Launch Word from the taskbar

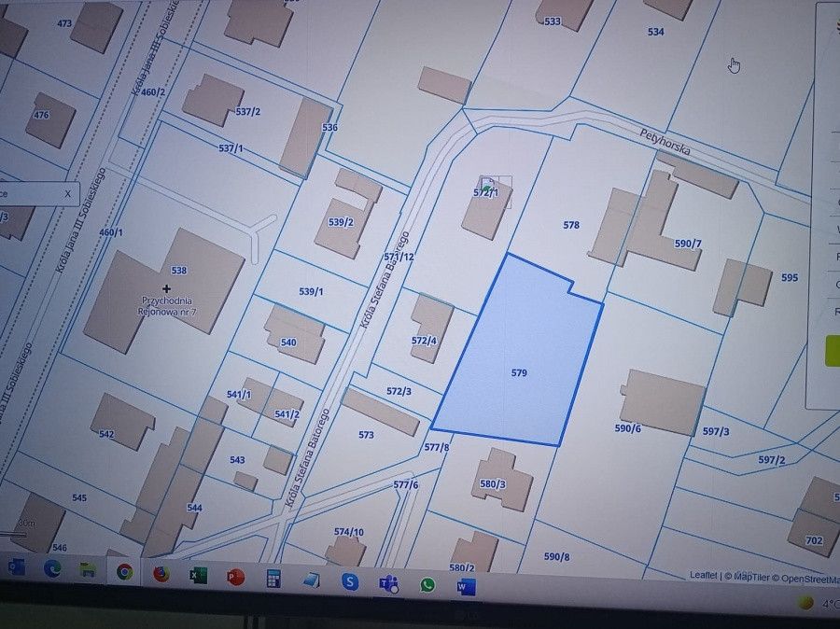click(x=466, y=587)
